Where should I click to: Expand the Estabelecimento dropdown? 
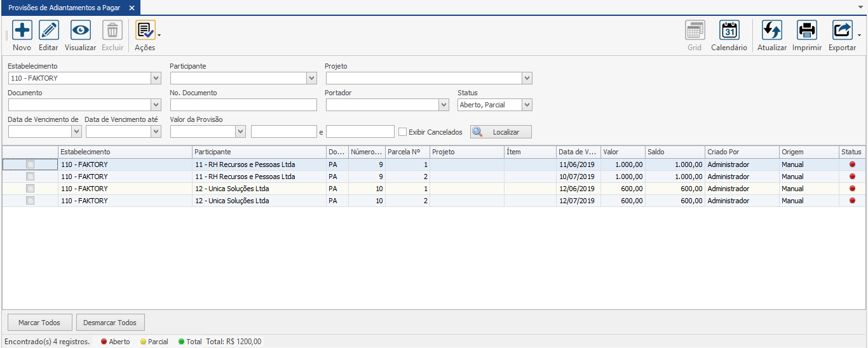click(x=156, y=78)
